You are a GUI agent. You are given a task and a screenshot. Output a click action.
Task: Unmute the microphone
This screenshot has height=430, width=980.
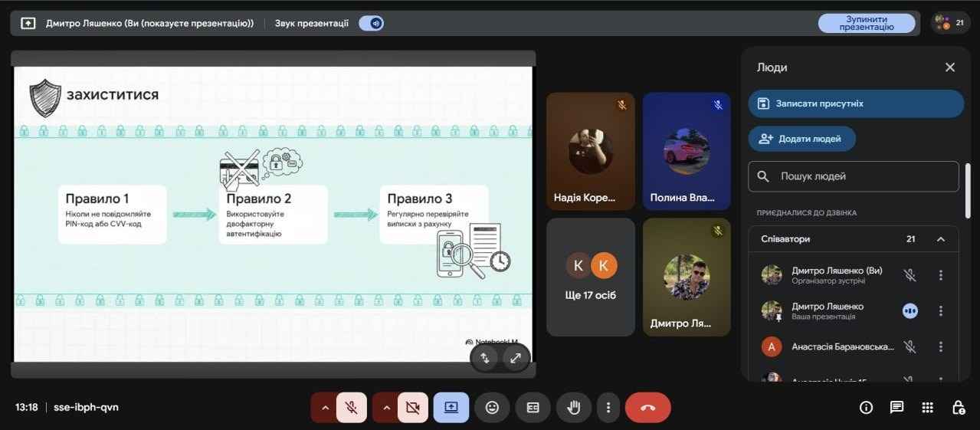coord(352,408)
